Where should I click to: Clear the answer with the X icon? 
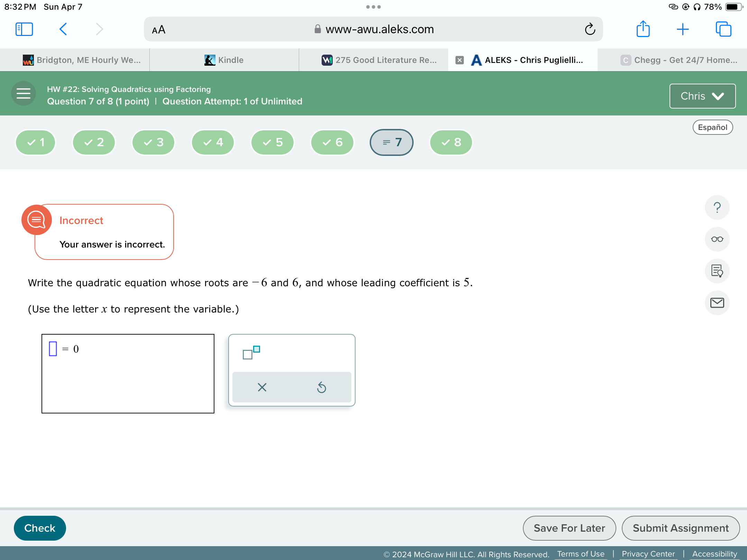[262, 387]
